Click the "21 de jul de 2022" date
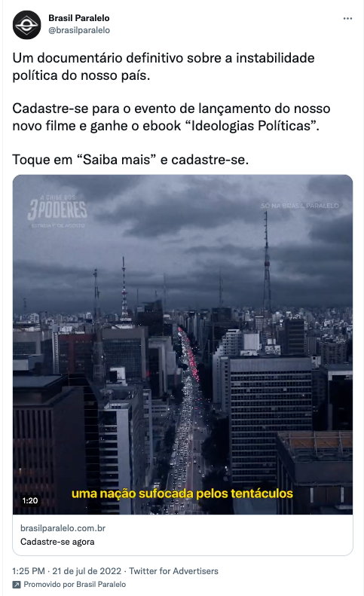364x596 pixels. pos(87,571)
